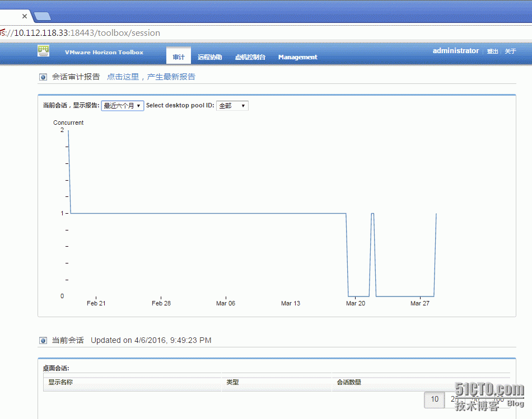The height and width of the screenshot is (419, 532).
Task: Click the Concurrent axis title
Action: (x=68, y=123)
